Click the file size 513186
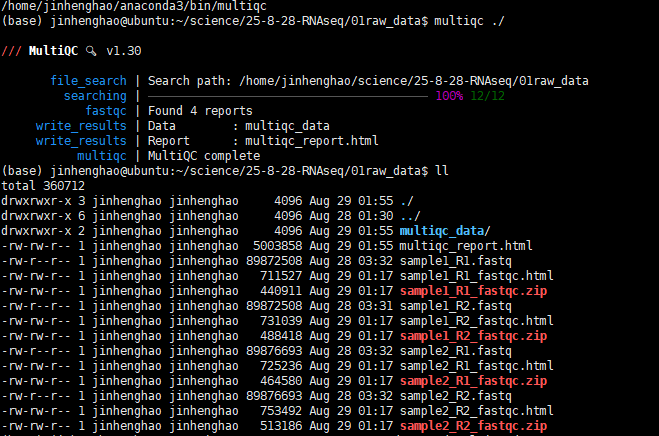 (281, 426)
